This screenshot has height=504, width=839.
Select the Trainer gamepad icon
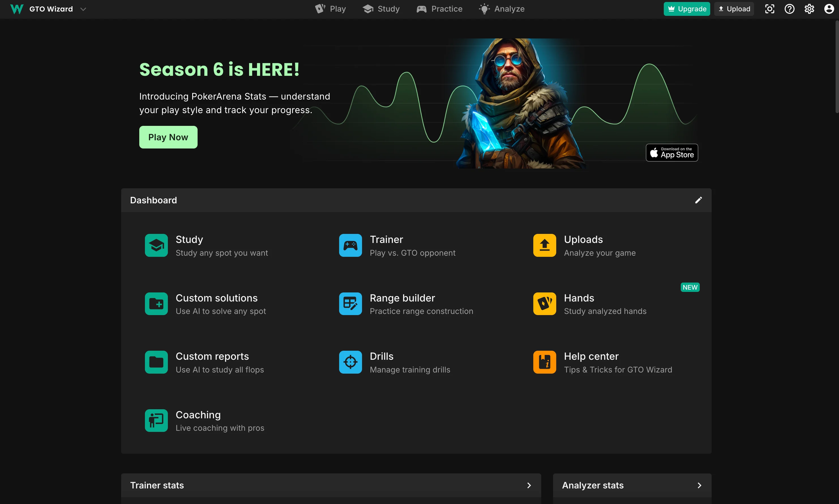(350, 245)
